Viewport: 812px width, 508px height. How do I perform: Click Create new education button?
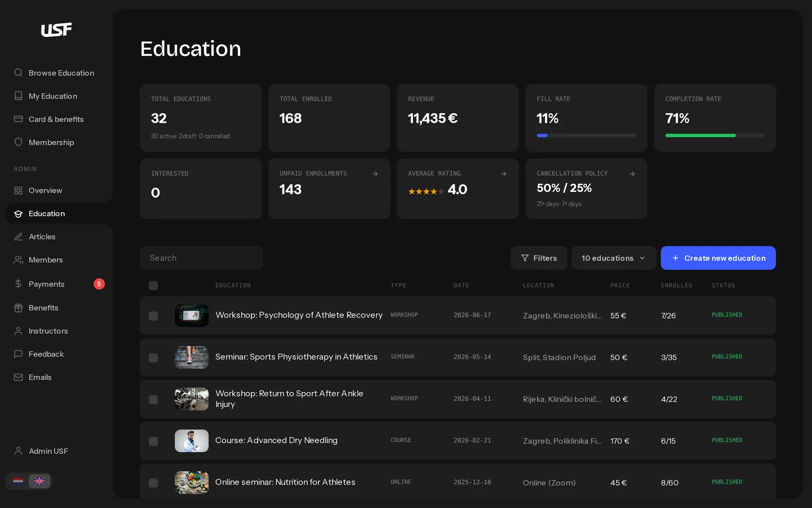click(718, 258)
